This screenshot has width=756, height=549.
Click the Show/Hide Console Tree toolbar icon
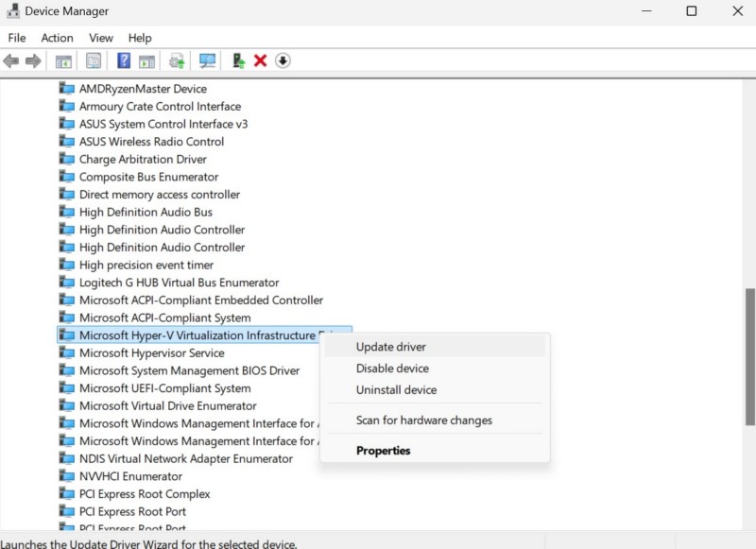pyautogui.click(x=63, y=61)
